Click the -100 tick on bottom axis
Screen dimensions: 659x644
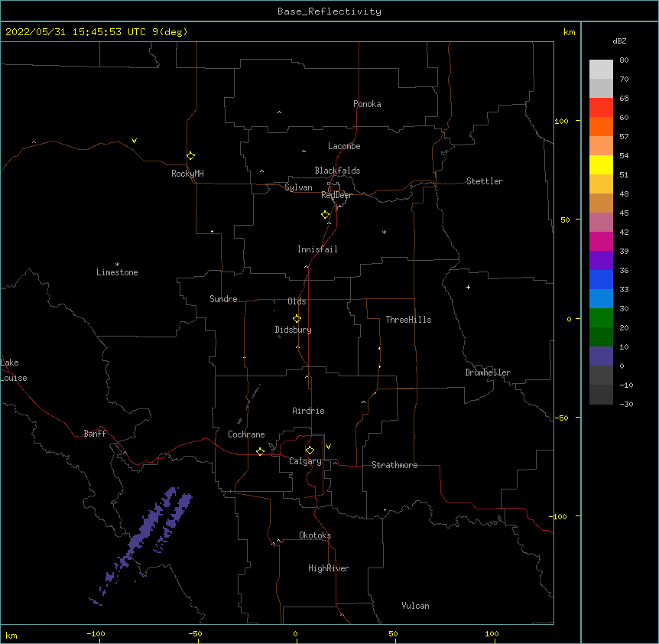tap(96, 634)
